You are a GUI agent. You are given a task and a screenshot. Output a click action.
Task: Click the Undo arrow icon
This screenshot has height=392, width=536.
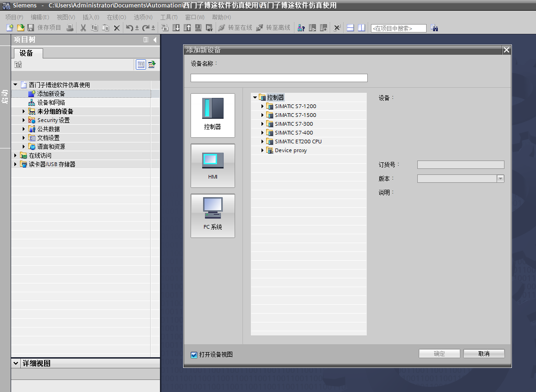tap(129, 28)
